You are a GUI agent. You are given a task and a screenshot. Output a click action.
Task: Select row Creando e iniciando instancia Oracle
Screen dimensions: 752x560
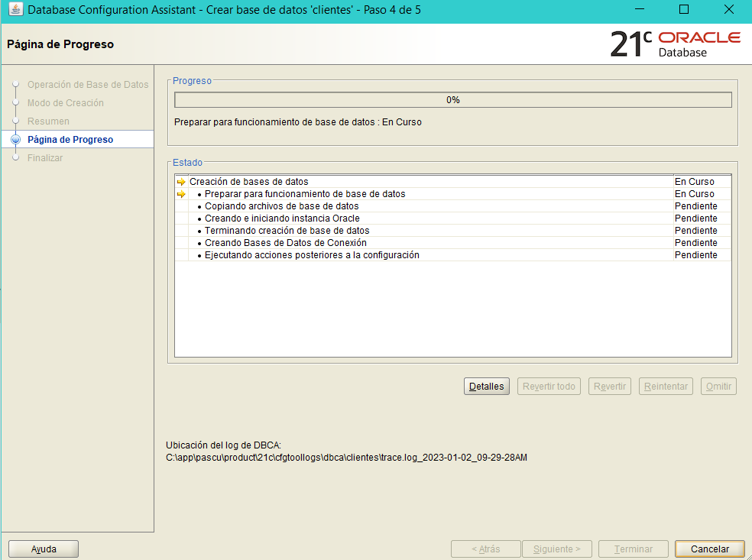(452, 218)
